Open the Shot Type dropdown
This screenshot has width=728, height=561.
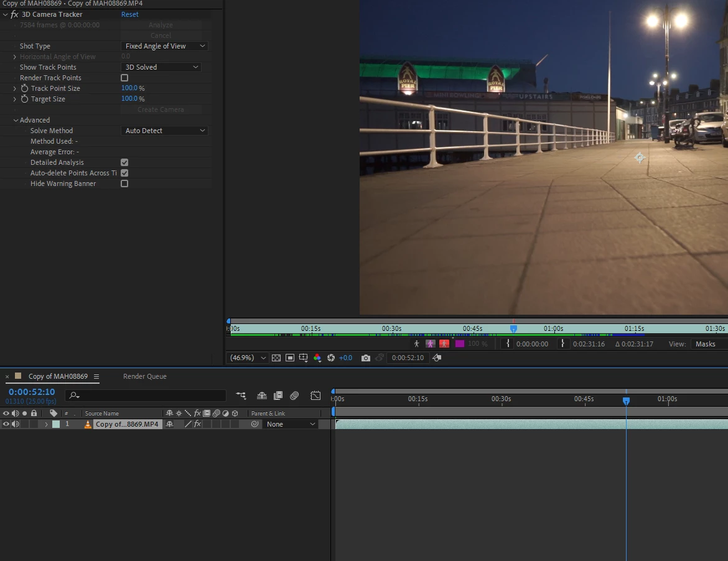point(164,46)
